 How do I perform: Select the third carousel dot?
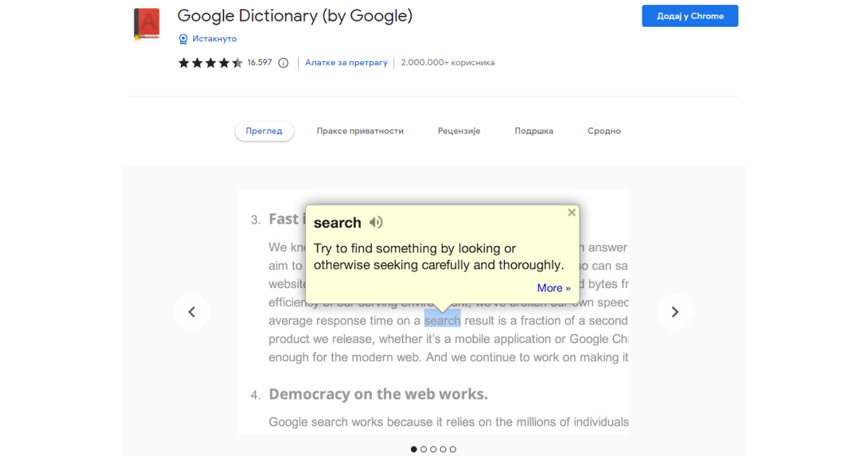pyautogui.click(x=433, y=449)
